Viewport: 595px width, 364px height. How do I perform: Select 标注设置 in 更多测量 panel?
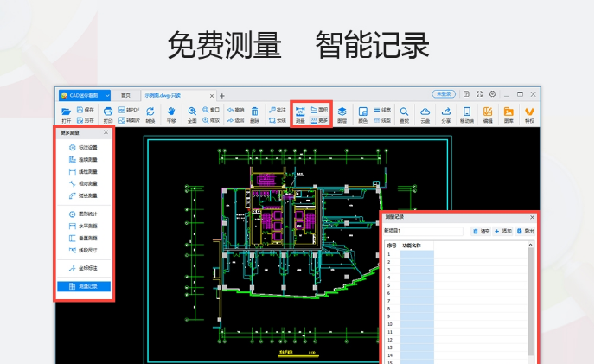pos(84,147)
